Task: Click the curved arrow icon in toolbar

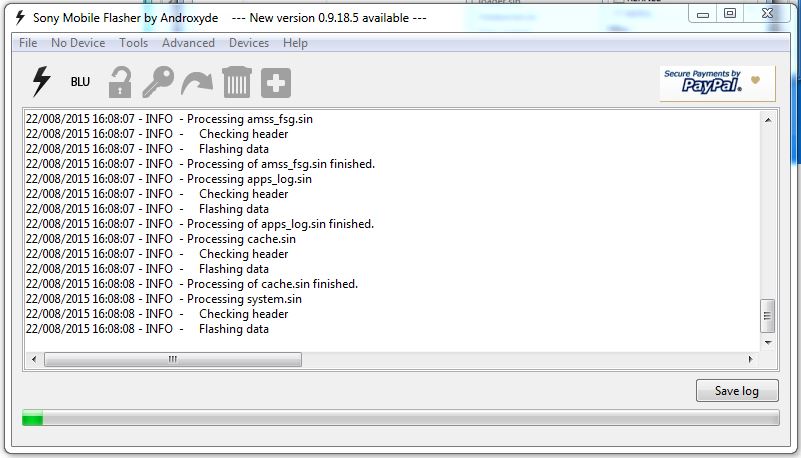Action: 197,83
